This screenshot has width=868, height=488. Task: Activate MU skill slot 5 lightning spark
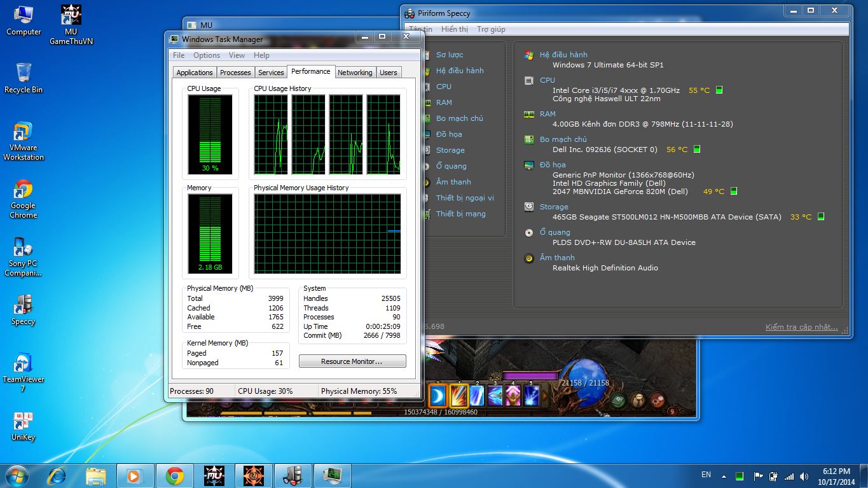coord(531,396)
